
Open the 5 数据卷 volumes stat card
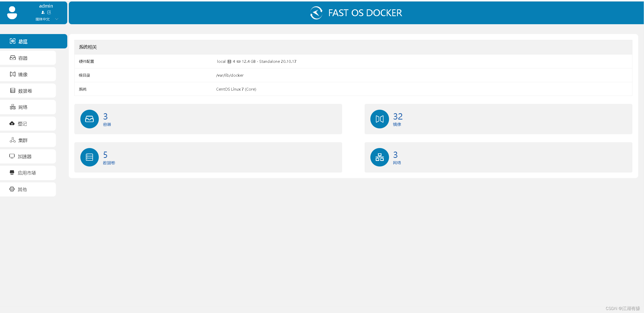[x=208, y=157]
